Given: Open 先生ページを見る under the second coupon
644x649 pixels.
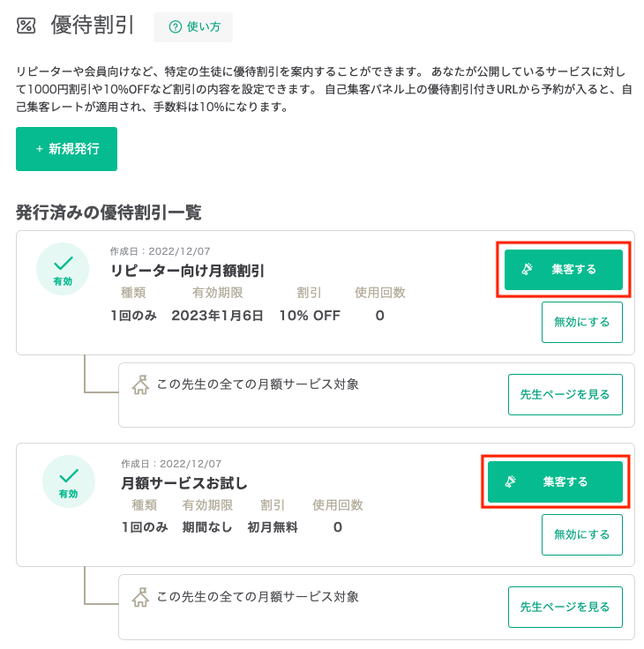Looking at the screenshot, I should [x=565, y=607].
